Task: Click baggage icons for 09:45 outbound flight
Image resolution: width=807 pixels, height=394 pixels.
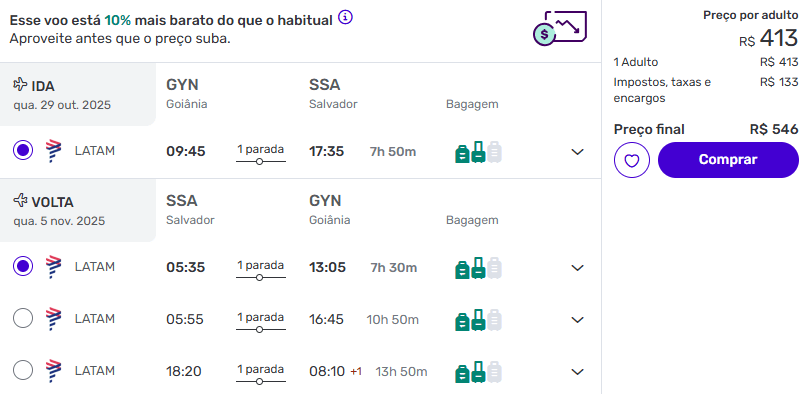Action: 478,152
